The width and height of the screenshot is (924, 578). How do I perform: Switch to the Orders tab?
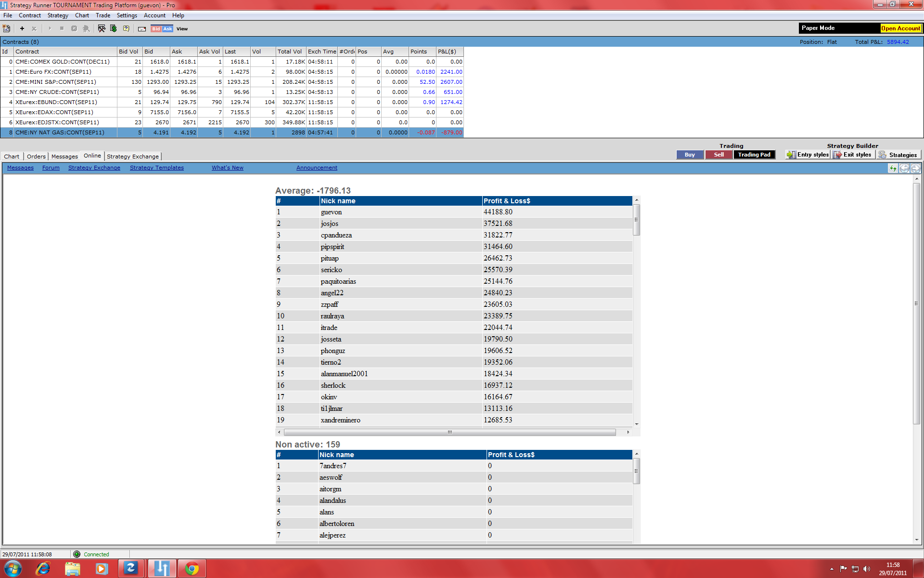click(36, 157)
